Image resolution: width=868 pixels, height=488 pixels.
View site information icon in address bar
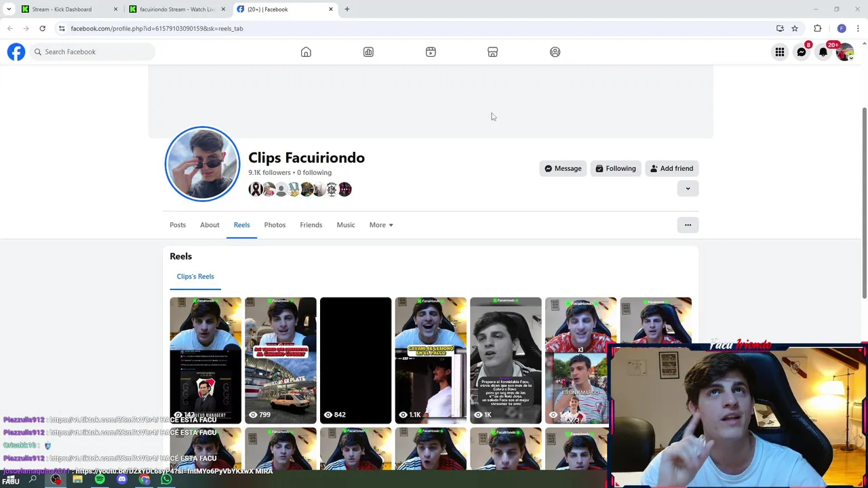tap(62, 28)
